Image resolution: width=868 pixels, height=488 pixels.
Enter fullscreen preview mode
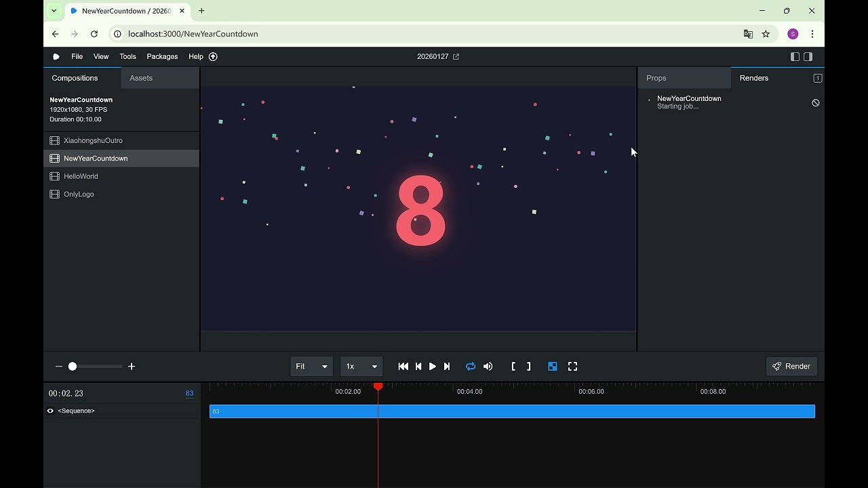[573, 367]
